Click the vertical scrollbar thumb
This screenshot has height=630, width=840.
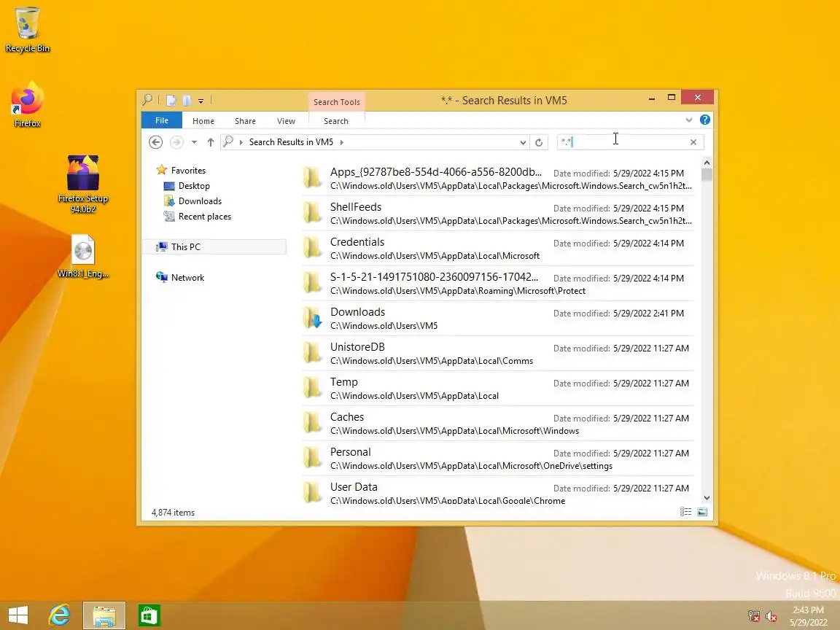point(707,174)
